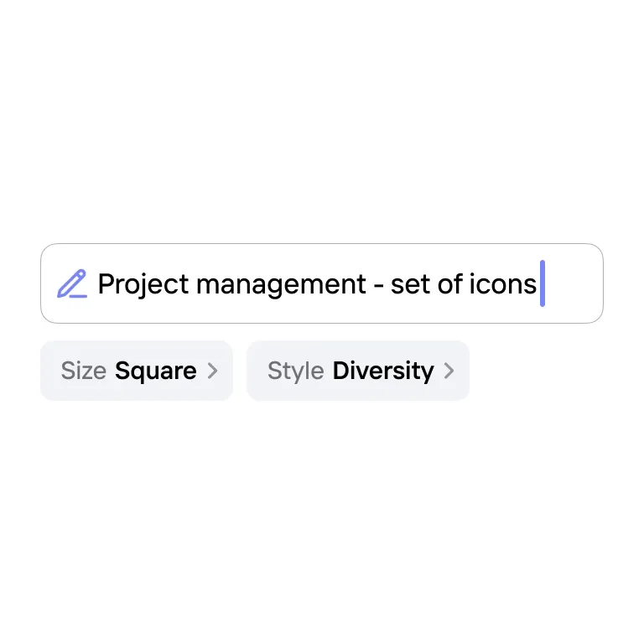Click the chevron arrow next to Diversity
The image size is (644, 644).
449,371
